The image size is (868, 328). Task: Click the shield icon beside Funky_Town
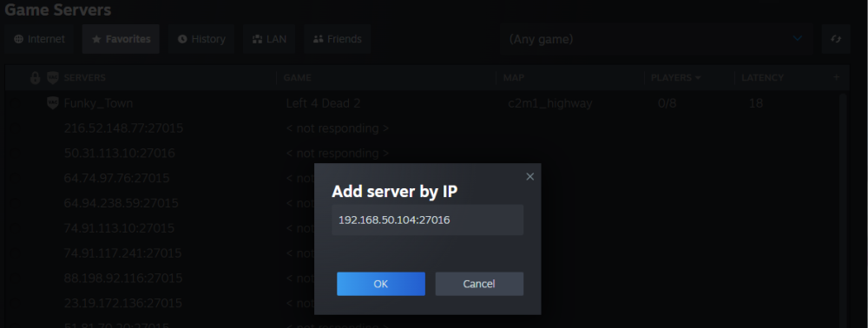(53, 103)
